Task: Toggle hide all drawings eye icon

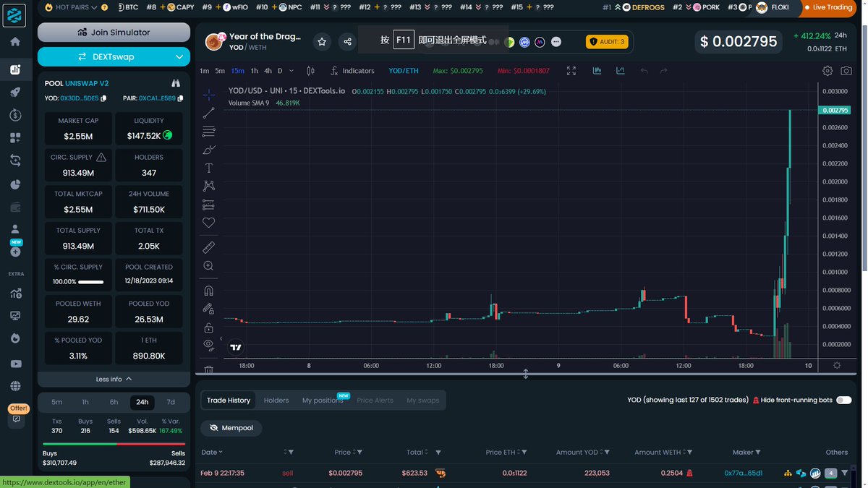Action: tap(208, 344)
